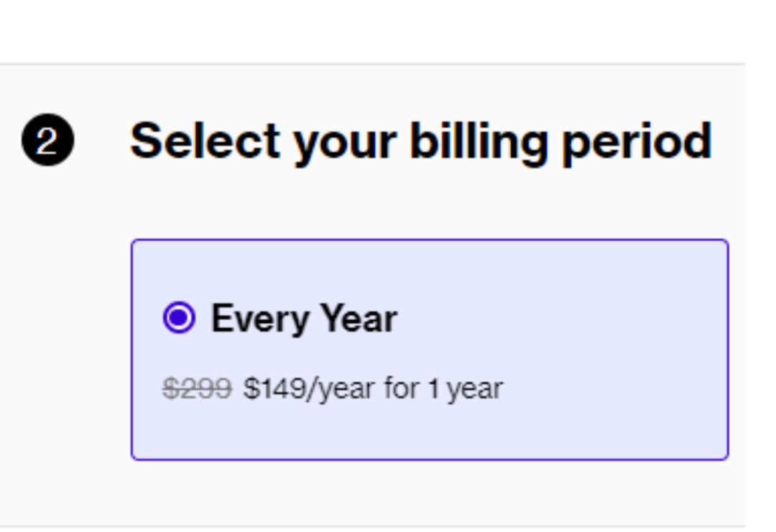This screenshot has height=532, width=776.
Task: Click the "Every Year" option label
Action: coord(303,318)
